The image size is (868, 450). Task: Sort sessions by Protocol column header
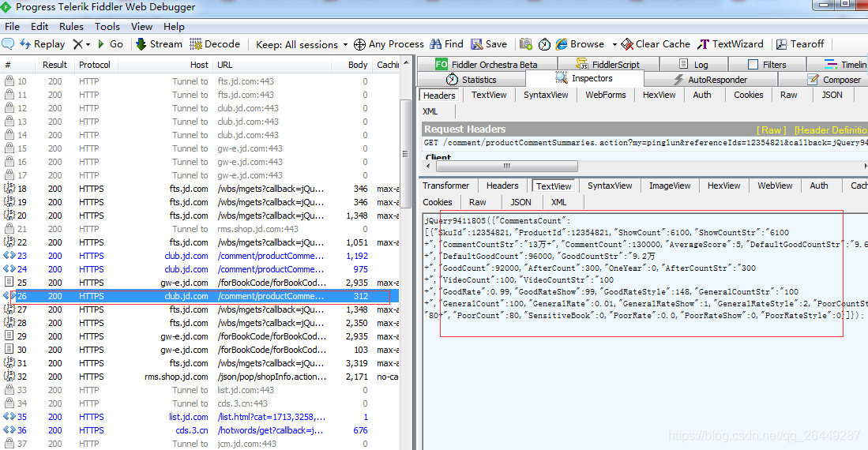pyautogui.click(x=94, y=65)
